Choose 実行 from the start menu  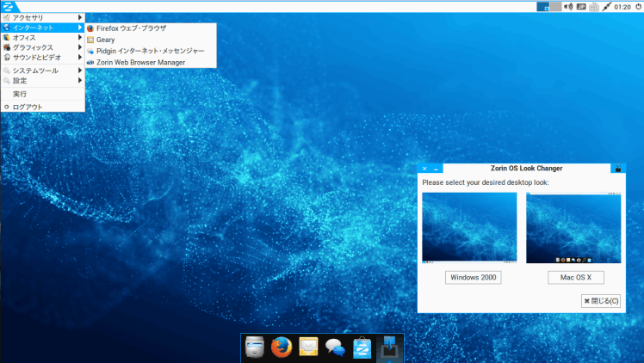(x=43, y=94)
